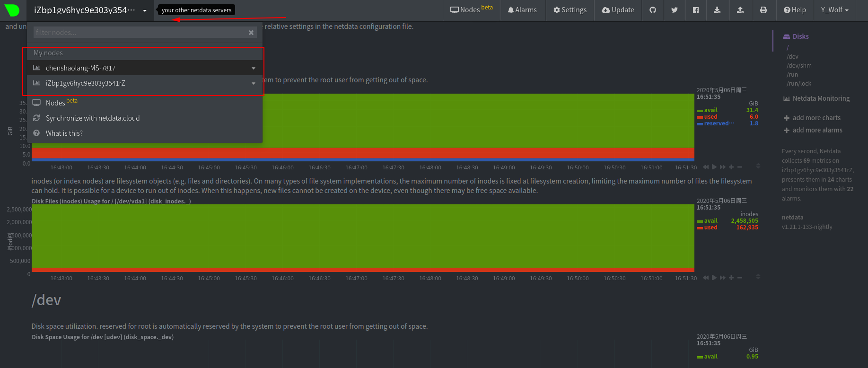
Task: Zoom out the inodes chart
Action: click(x=740, y=278)
